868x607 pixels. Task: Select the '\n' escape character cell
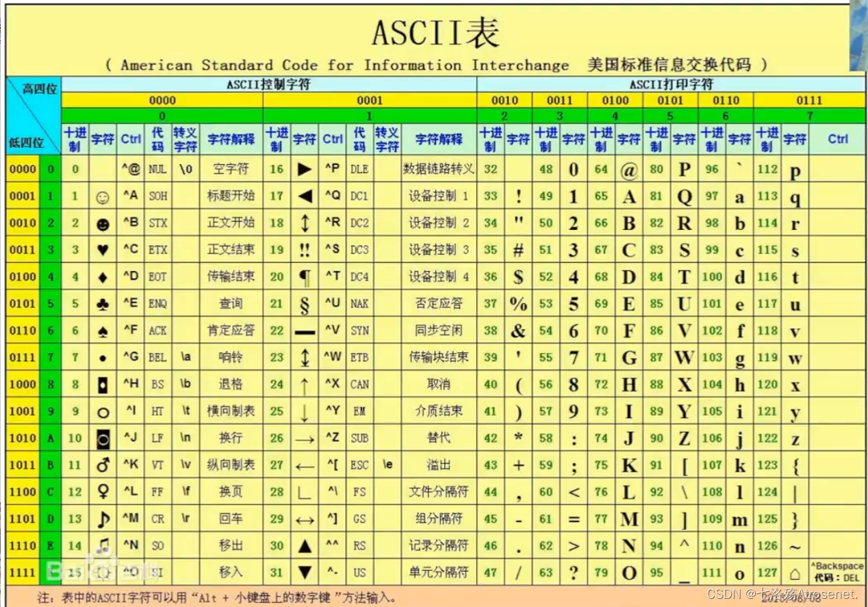point(186,438)
